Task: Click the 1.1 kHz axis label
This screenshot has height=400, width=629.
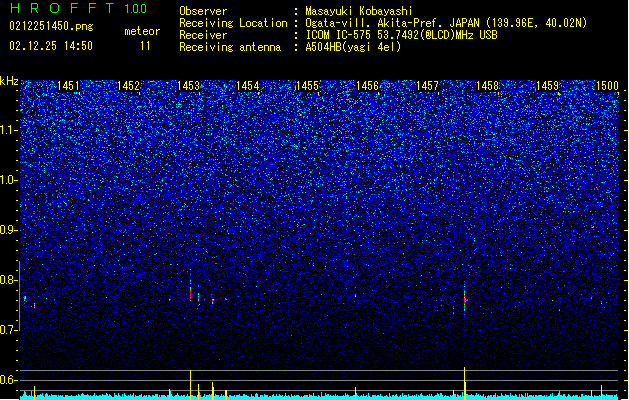Action: (x=9, y=130)
